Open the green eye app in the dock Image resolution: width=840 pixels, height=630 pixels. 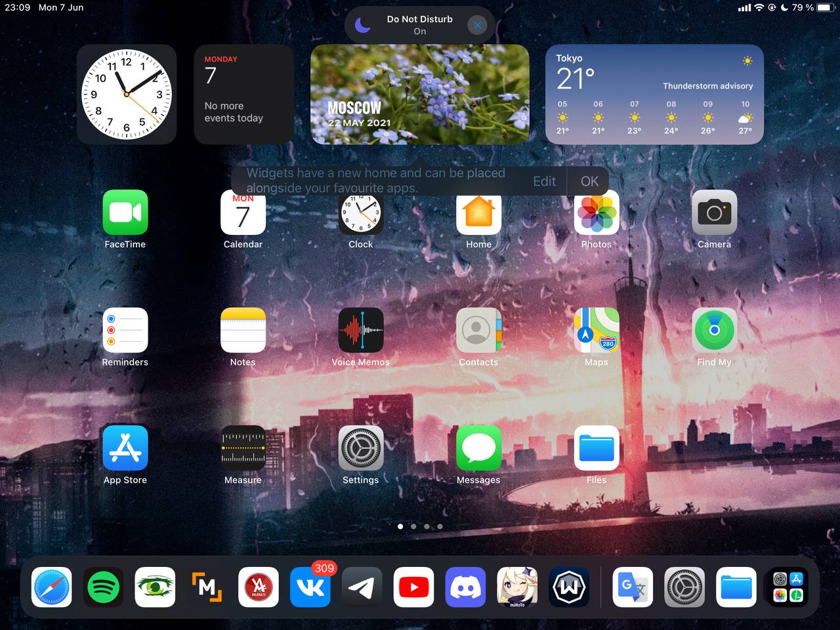tap(155, 587)
